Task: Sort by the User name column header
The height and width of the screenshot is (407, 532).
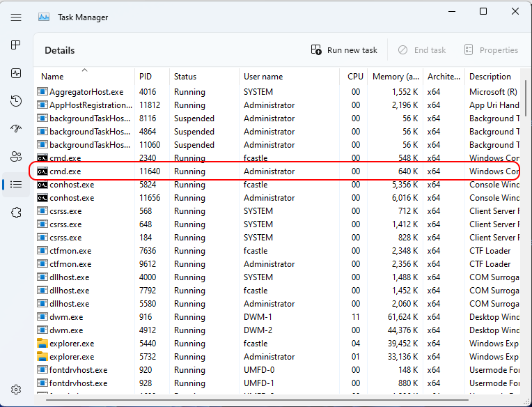Action: [x=289, y=77]
